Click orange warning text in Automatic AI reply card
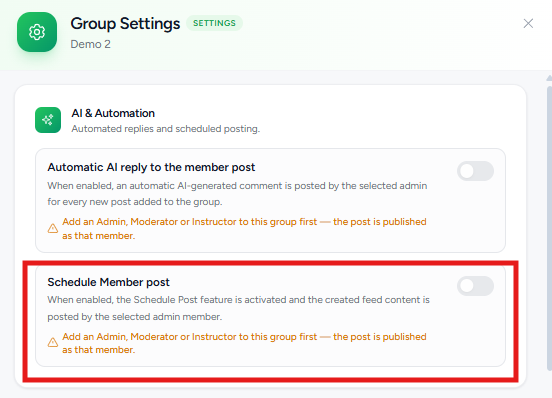The width and height of the screenshot is (552, 398). tap(244, 229)
